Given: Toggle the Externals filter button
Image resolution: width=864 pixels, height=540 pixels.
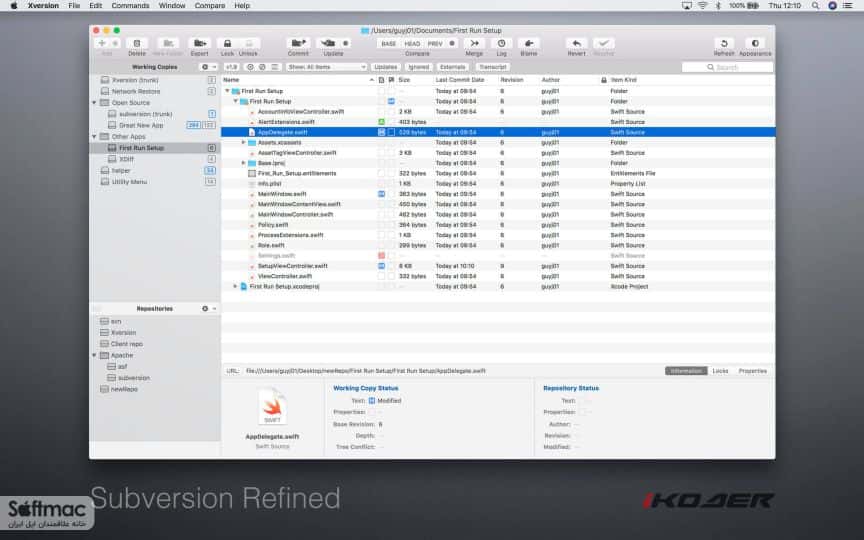Looking at the screenshot, I should (453, 67).
